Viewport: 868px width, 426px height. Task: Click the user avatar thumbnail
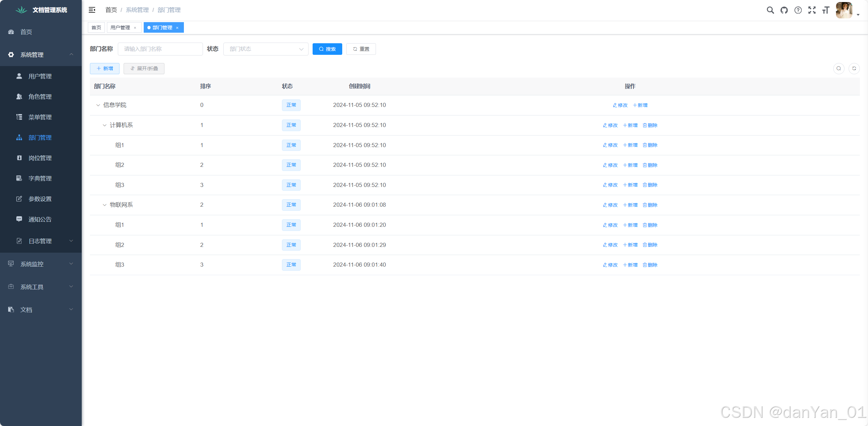pos(844,10)
